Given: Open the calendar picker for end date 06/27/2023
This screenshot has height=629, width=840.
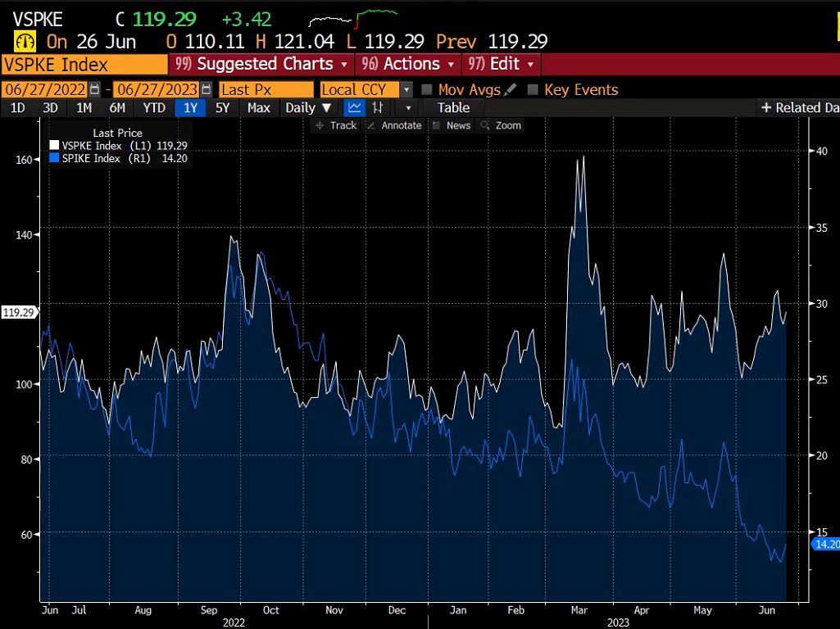Looking at the screenshot, I should pyautogui.click(x=207, y=89).
